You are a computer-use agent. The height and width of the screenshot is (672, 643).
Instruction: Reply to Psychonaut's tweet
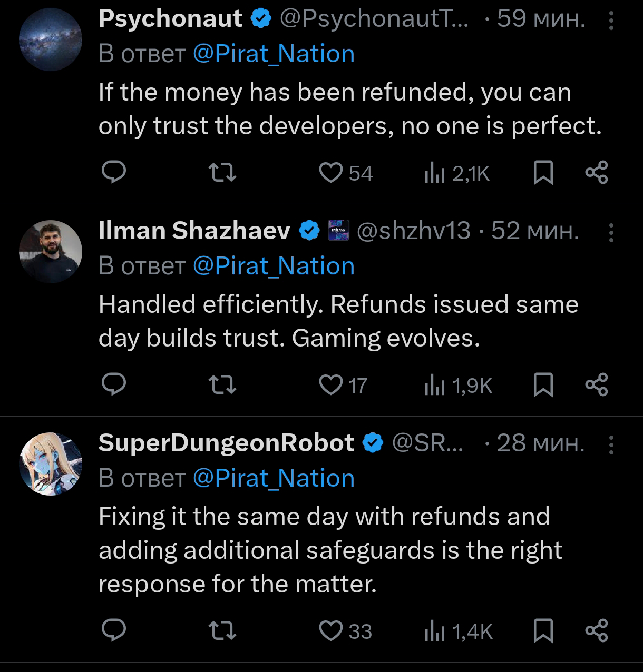click(113, 173)
